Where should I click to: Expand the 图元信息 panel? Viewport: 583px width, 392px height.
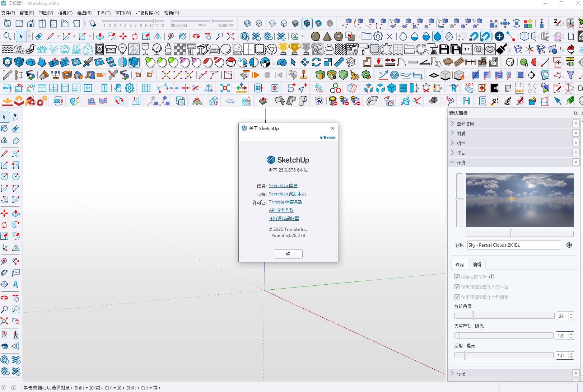(510, 123)
